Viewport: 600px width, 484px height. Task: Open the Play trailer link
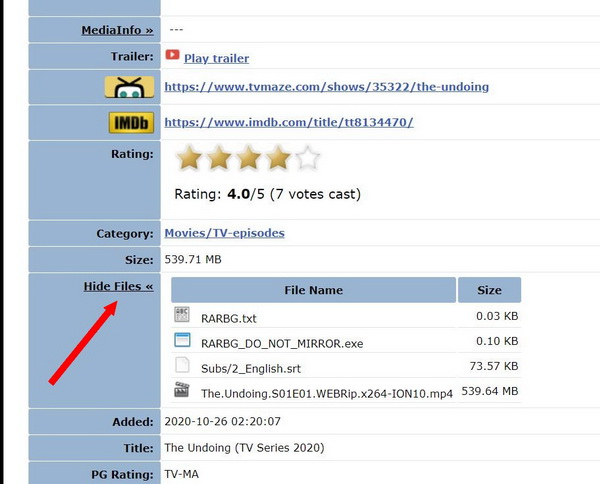216,58
